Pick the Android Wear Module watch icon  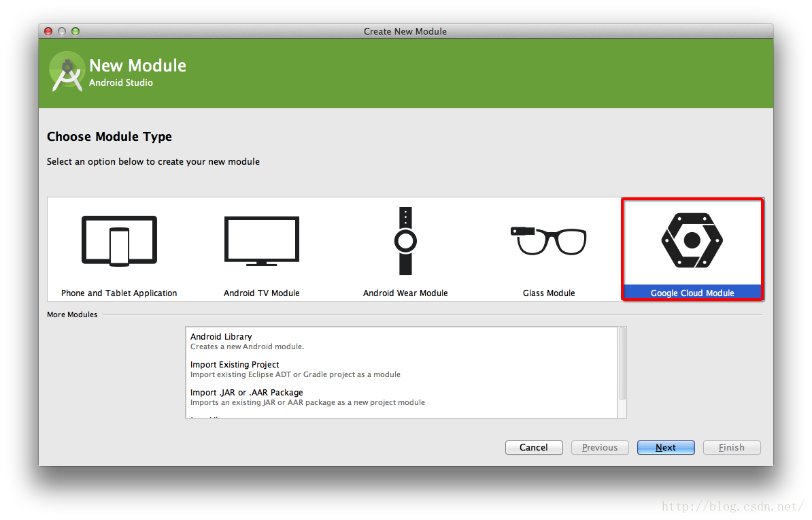(405, 241)
